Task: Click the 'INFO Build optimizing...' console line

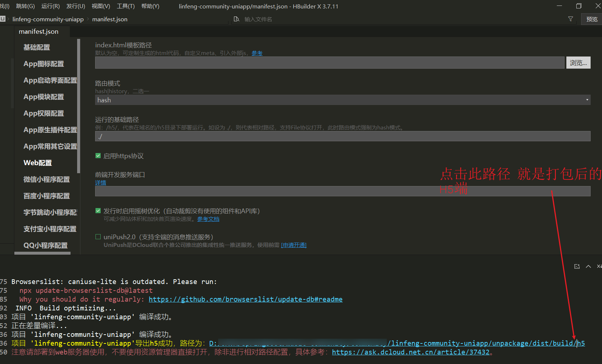Action: coord(66,308)
